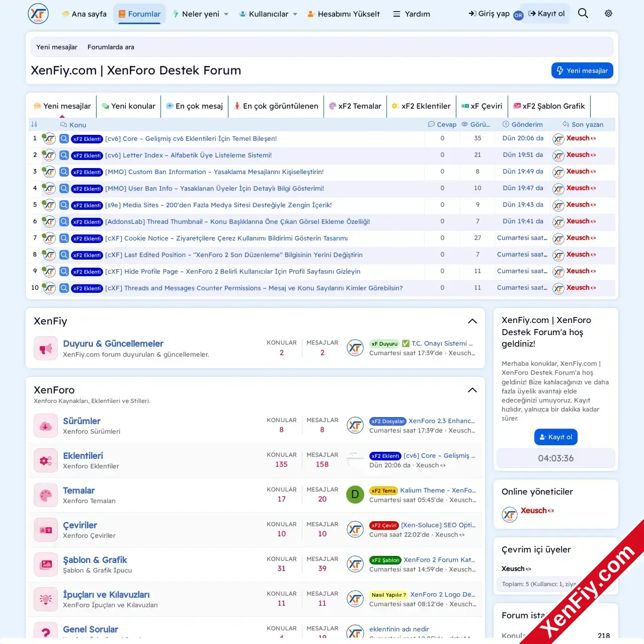
Task: Open Hesabımı Yükselt in navbar
Action: coord(344,14)
